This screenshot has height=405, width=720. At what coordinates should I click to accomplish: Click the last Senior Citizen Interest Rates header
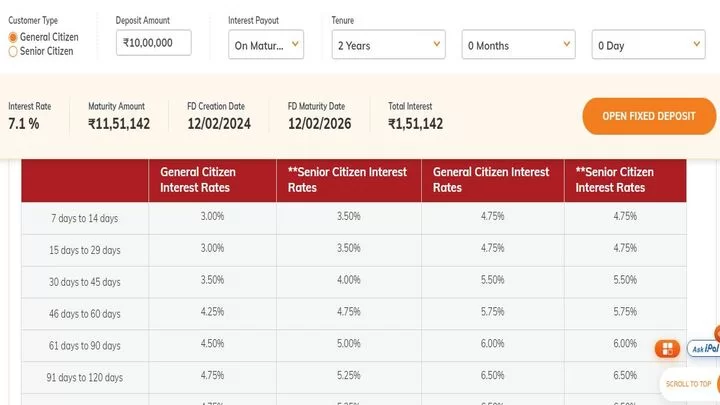click(x=614, y=180)
